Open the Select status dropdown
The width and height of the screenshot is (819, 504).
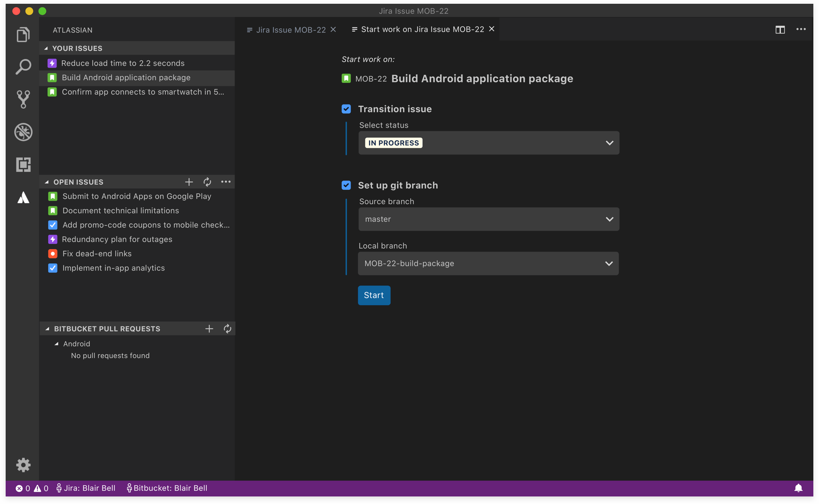[x=489, y=143]
